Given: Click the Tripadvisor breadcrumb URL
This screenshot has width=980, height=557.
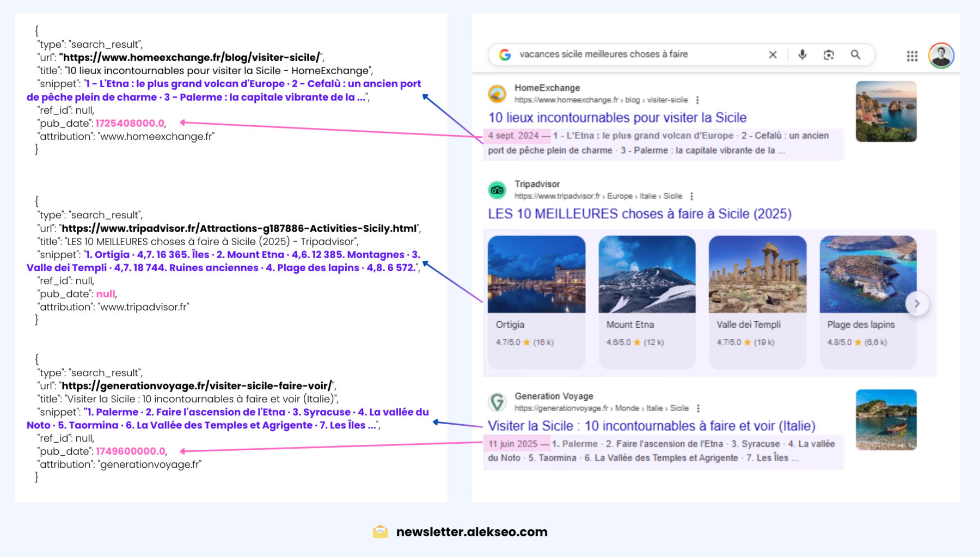Looking at the screenshot, I should coord(598,196).
